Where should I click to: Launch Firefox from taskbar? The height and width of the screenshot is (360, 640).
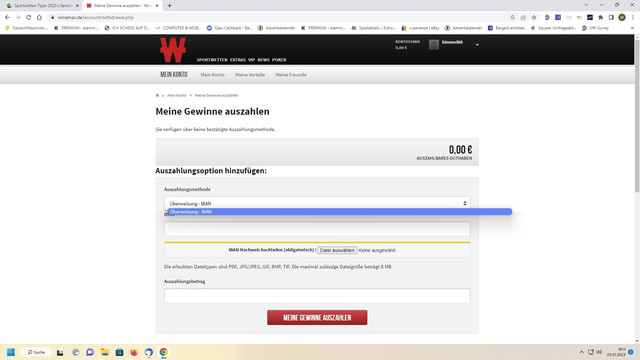coord(134,352)
